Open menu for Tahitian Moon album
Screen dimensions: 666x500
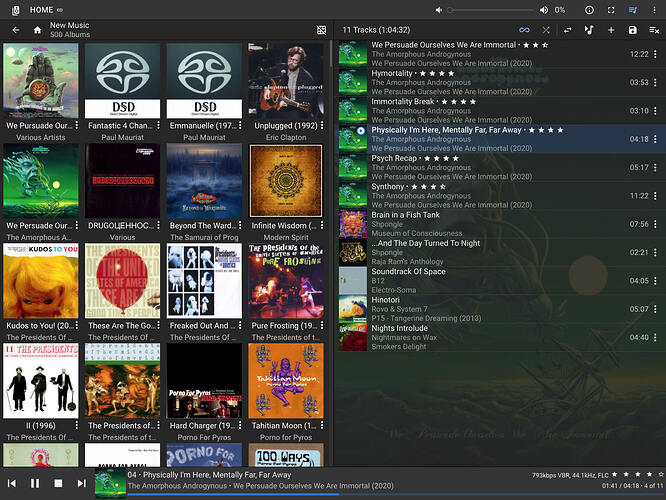point(322,425)
